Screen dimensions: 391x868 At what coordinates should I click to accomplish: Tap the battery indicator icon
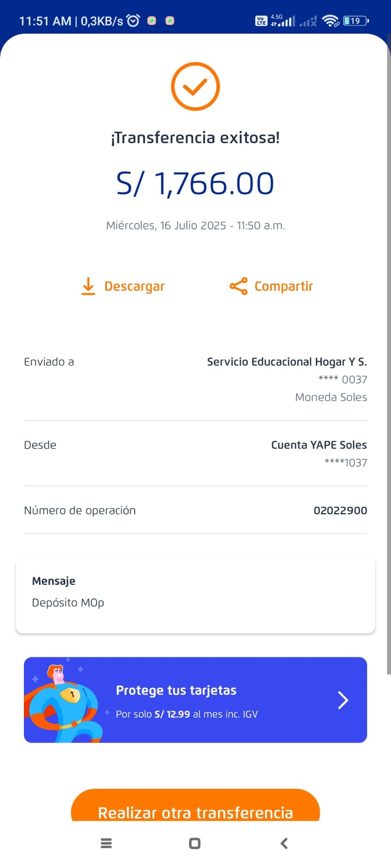click(356, 21)
